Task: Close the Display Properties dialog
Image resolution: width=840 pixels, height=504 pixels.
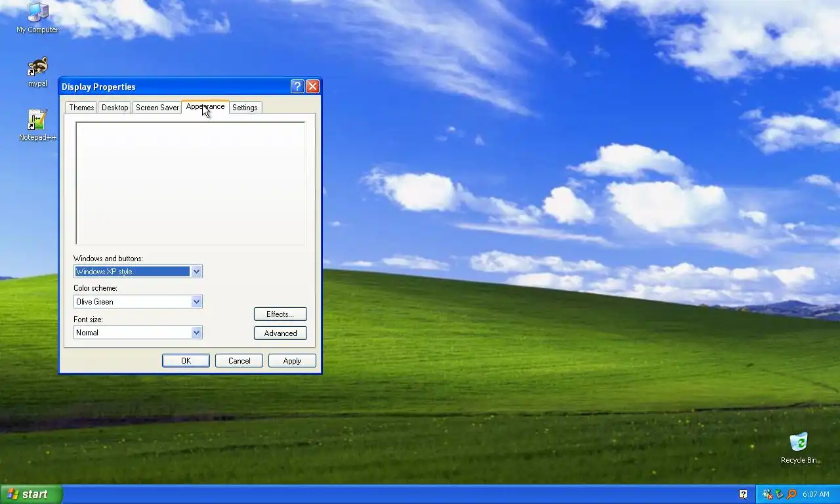Action: click(312, 87)
